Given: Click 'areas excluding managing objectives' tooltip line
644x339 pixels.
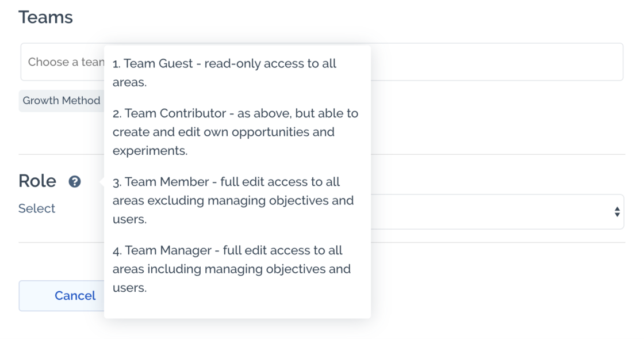Looking at the screenshot, I should (233, 201).
